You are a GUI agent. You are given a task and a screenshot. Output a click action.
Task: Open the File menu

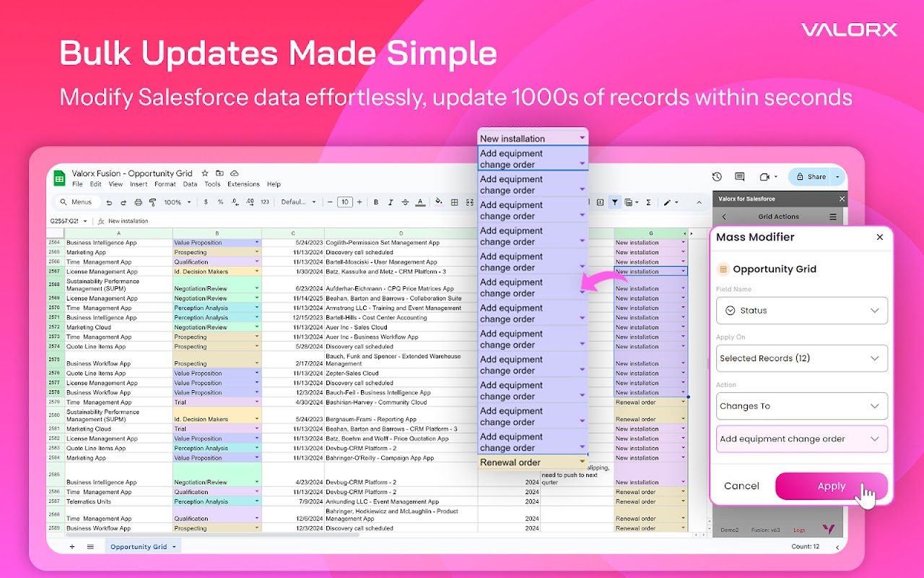point(77,184)
